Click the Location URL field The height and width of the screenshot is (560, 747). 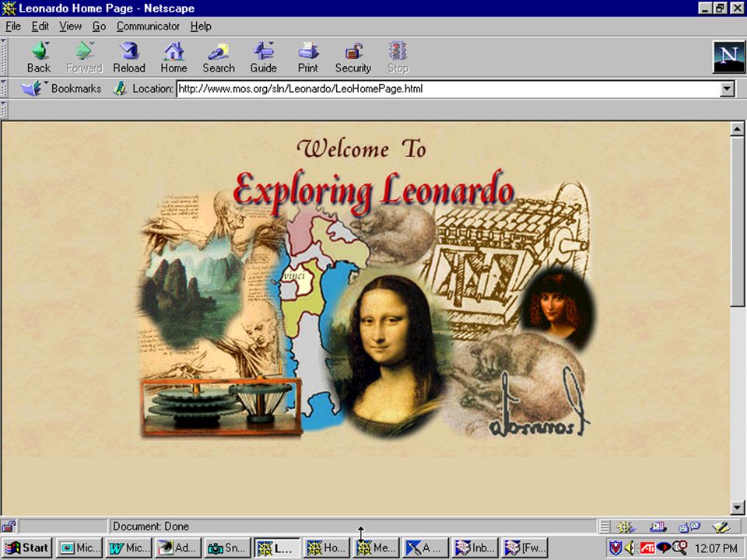coord(448,89)
